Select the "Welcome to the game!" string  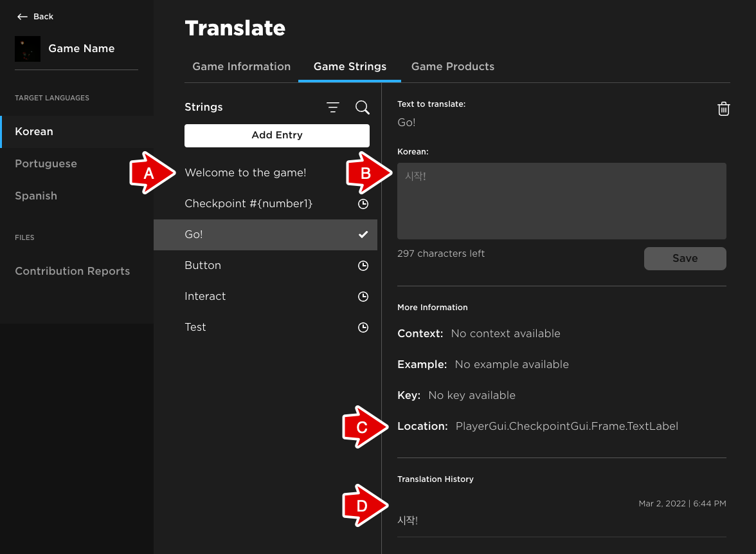click(246, 173)
